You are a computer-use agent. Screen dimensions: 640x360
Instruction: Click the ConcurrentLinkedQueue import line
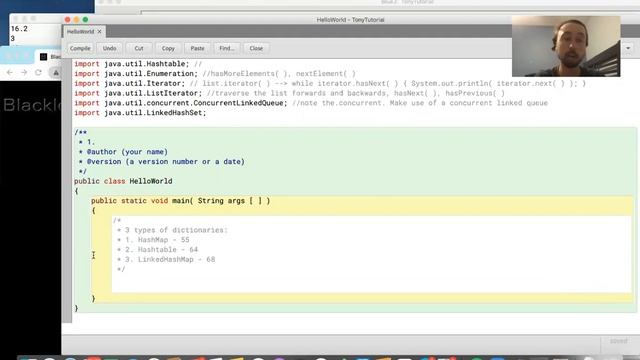point(181,103)
